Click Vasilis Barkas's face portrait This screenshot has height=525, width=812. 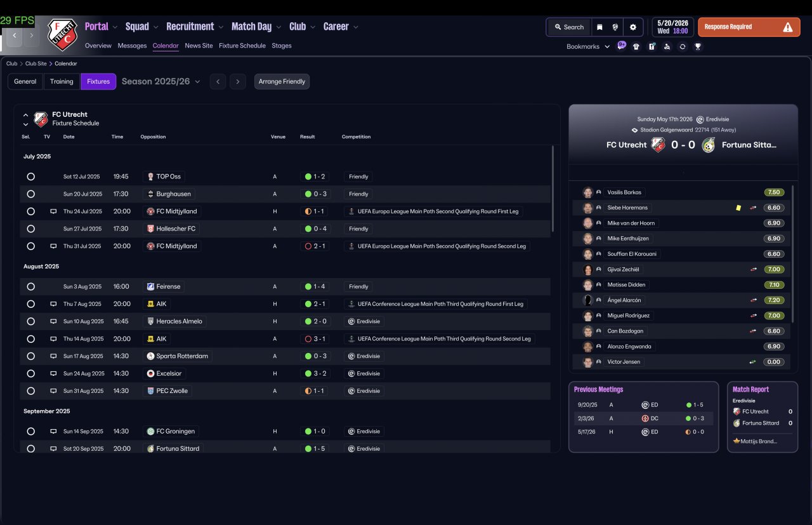pos(588,192)
